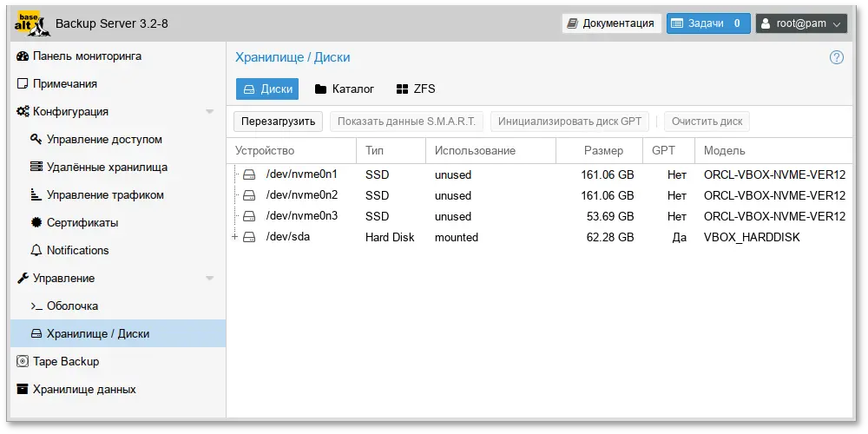Expand the /dev/sda disk tree node
The image size is (868, 434).
[235, 237]
